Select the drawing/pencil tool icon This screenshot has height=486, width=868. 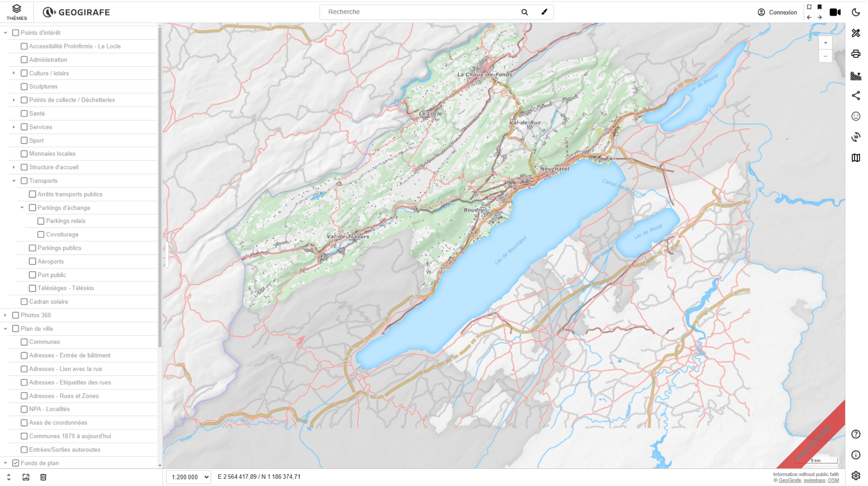(544, 11)
